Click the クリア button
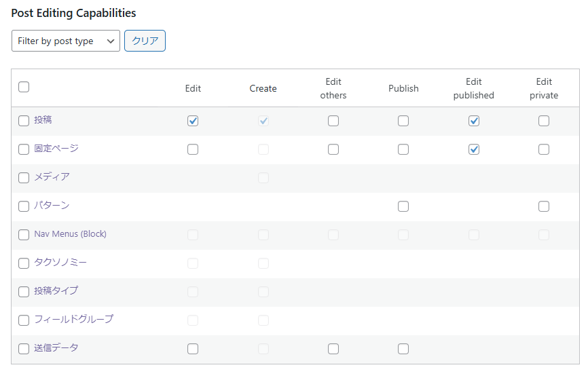 coord(145,41)
